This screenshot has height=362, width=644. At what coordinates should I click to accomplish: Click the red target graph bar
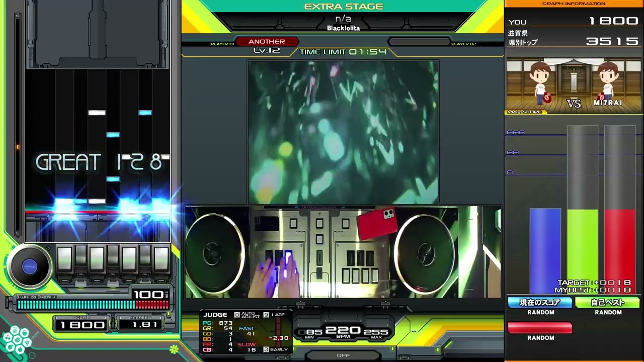click(x=620, y=251)
